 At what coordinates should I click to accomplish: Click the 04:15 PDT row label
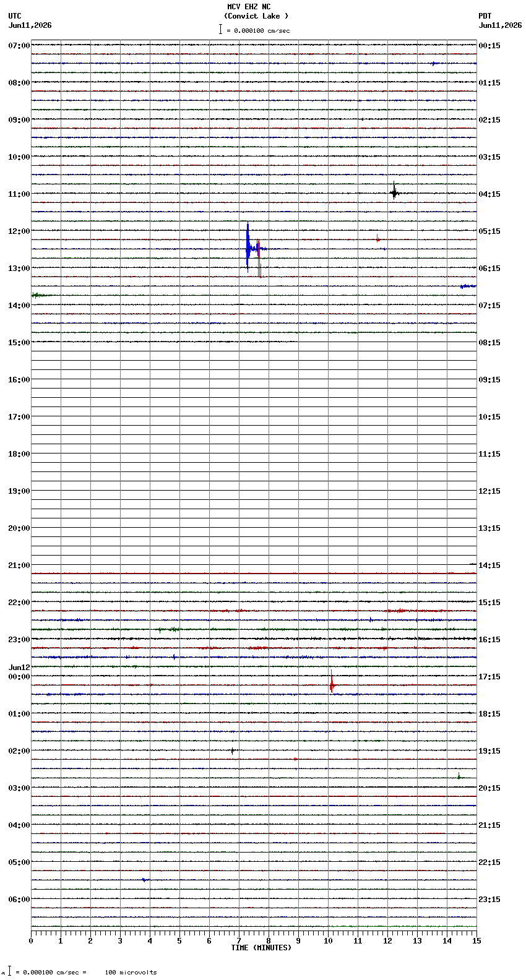coord(489,194)
